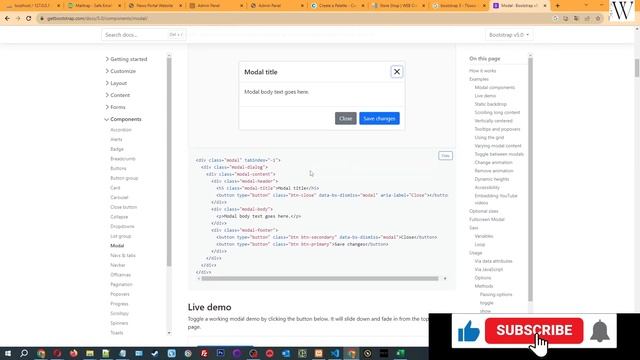Open Outlook from the taskbar
Image resolution: width=640 pixels, height=360 pixels.
(286, 353)
